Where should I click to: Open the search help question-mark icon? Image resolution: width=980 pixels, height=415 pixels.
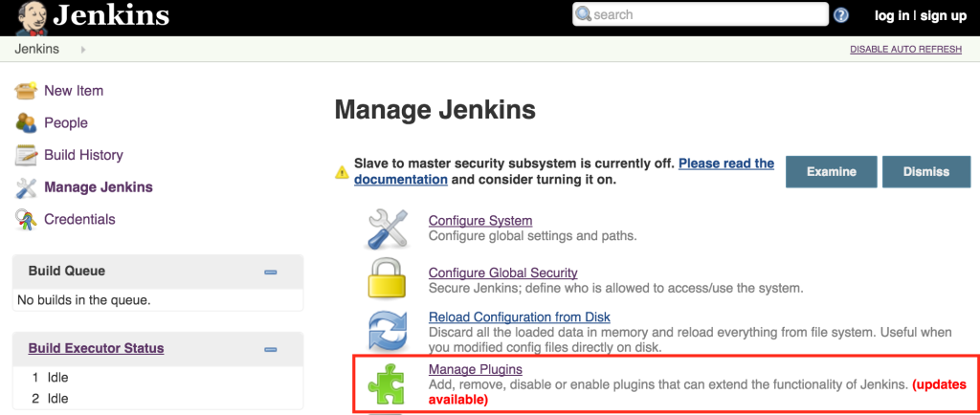point(840,15)
